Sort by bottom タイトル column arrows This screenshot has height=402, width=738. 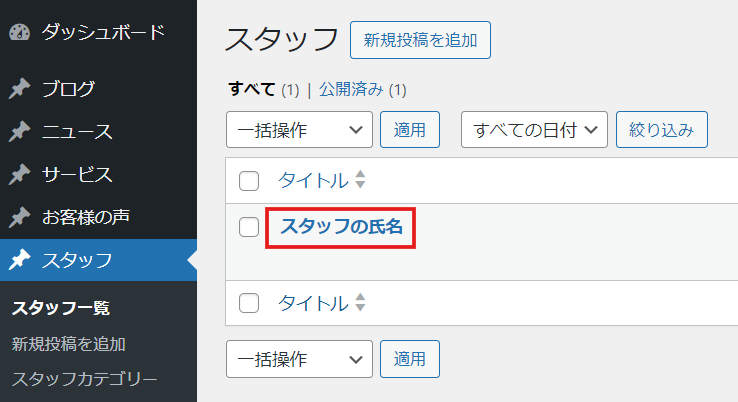(360, 302)
